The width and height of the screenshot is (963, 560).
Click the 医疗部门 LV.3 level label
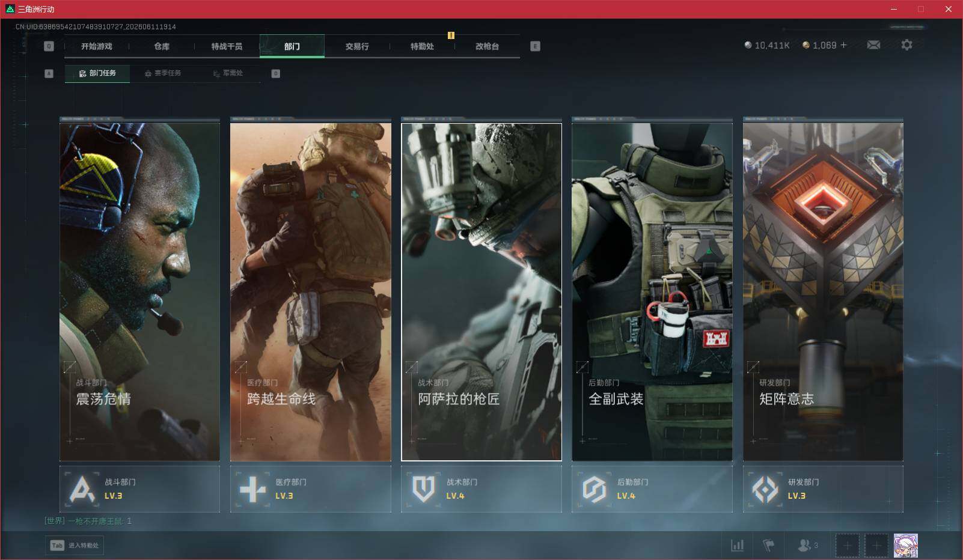click(x=284, y=496)
